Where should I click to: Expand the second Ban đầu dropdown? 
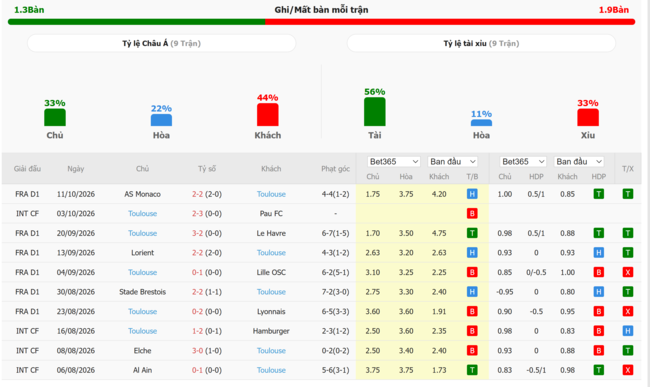[579, 162]
